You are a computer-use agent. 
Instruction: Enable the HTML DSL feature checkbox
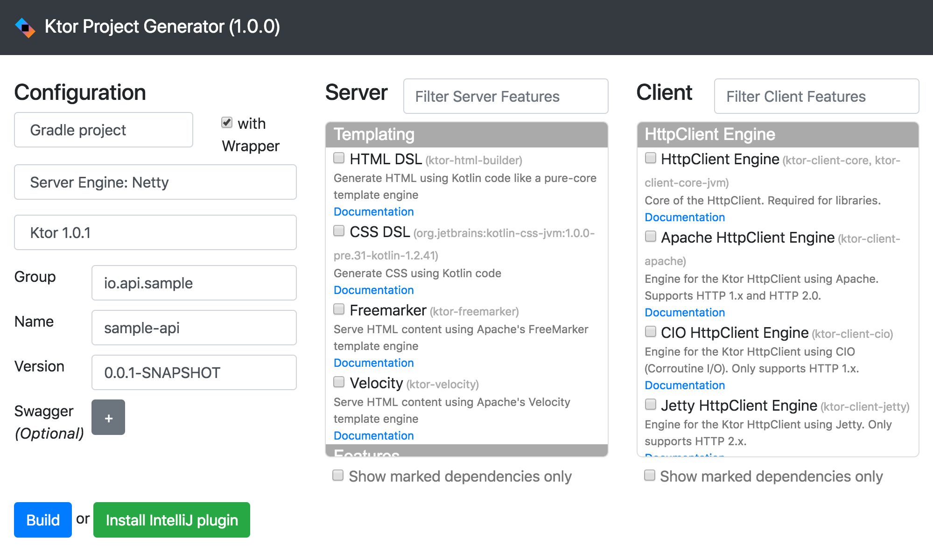339,158
